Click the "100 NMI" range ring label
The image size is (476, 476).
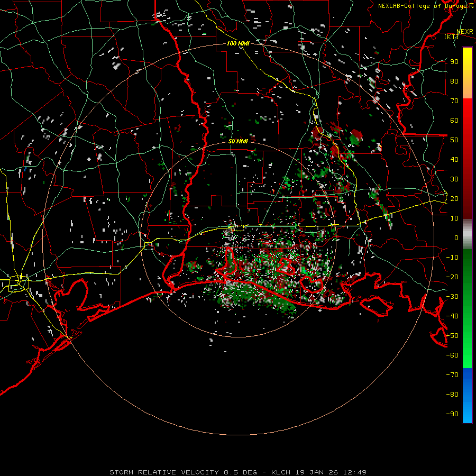[238, 43]
